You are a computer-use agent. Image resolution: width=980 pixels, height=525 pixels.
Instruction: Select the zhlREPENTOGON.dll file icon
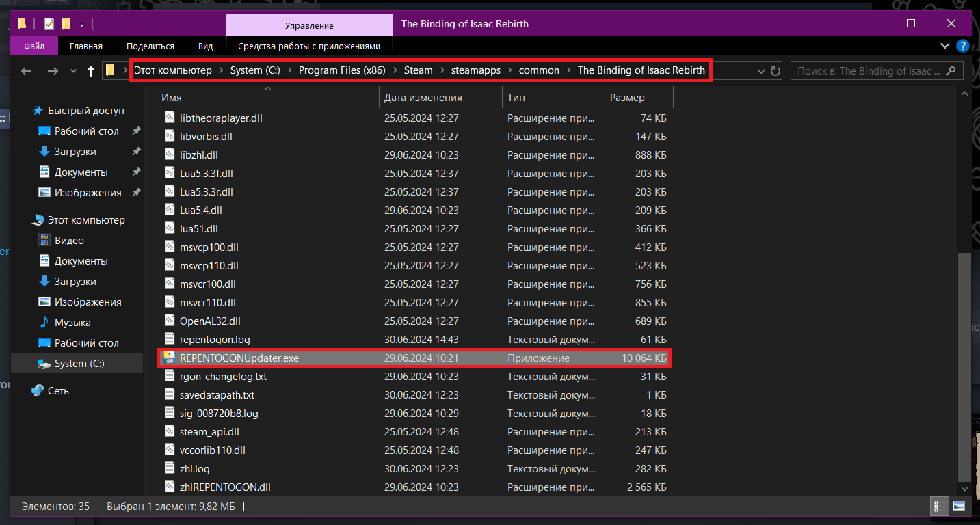click(170, 487)
